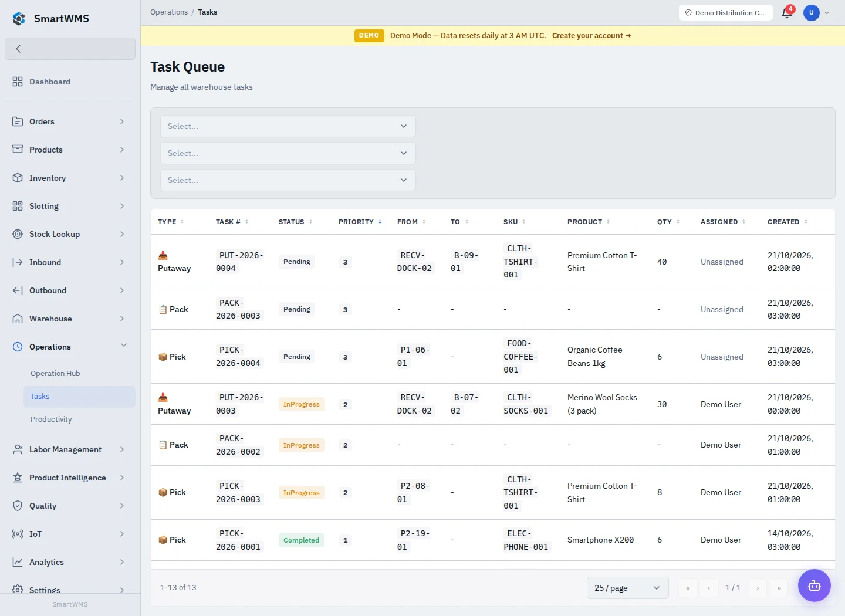
Task: Open the second Select filter dropdown
Action: [x=288, y=153]
